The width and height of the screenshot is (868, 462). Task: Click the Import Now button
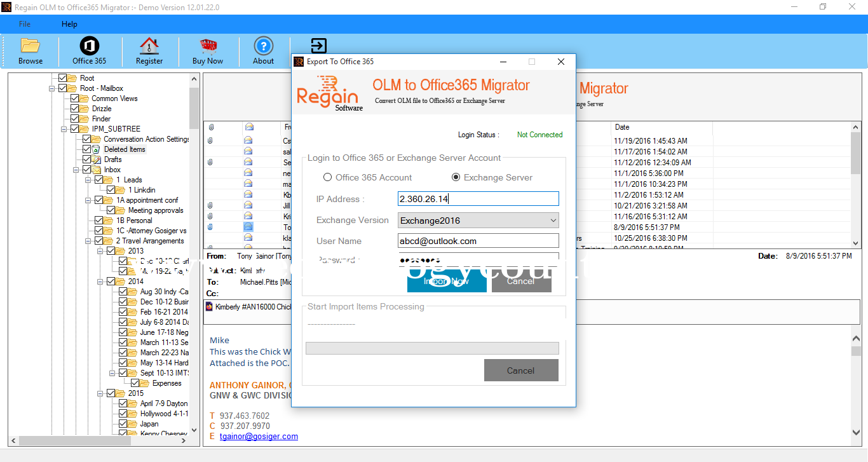pos(447,281)
